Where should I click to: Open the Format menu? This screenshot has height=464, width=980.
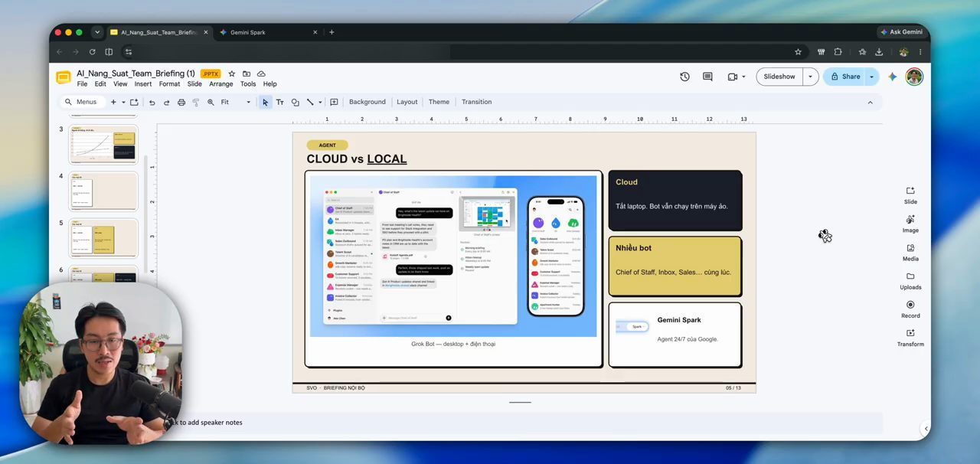pos(169,84)
